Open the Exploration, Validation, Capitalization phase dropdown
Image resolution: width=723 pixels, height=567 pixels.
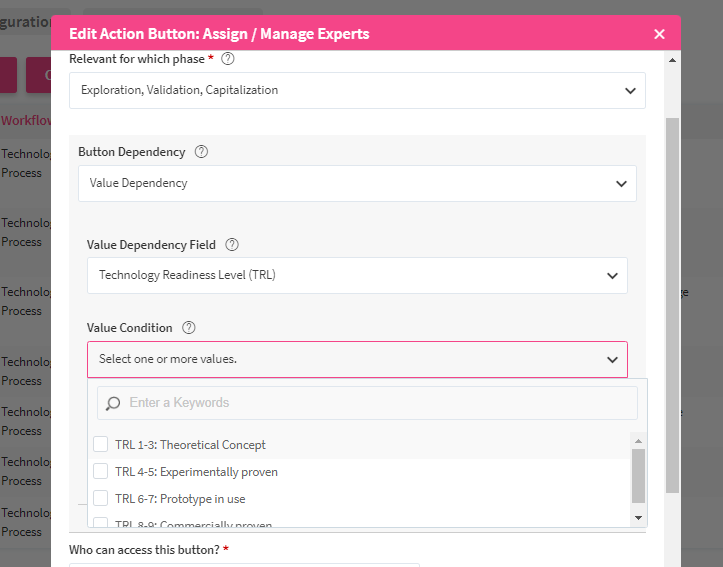tap(357, 90)
